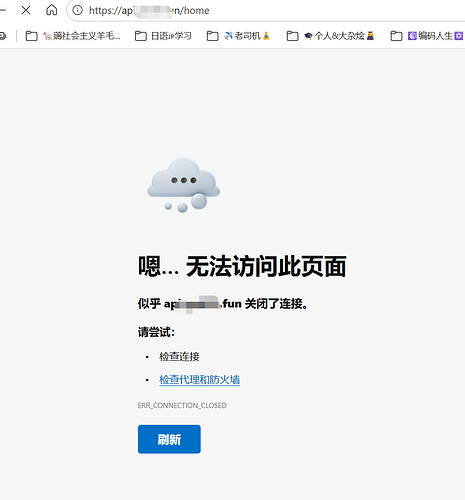
Task: Open the 薅社会主义羊毛 bookmarks folder
Action: 73,36
